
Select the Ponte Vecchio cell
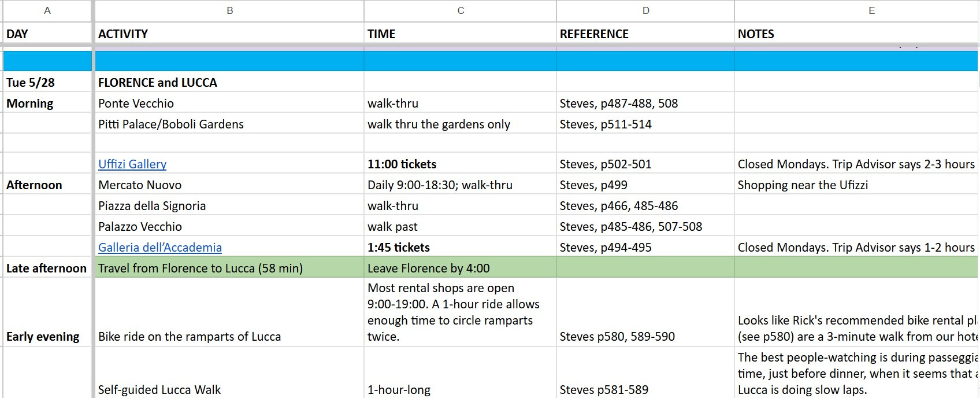coord(229,103)
